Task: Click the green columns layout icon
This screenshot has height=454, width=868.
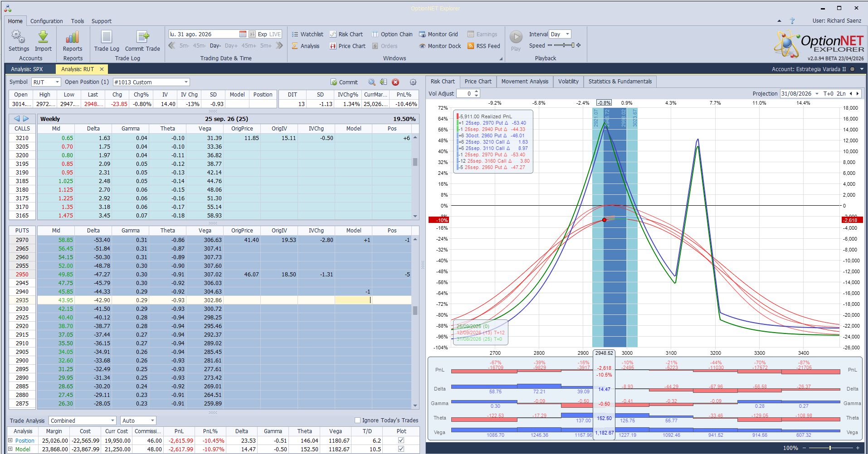Action: pos(384,82)
